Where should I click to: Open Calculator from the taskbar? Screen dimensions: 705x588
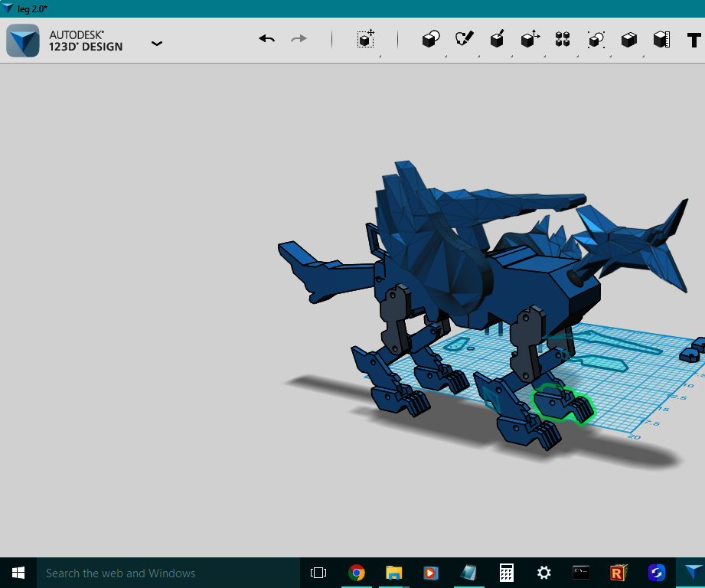click(x=506, y=572)
